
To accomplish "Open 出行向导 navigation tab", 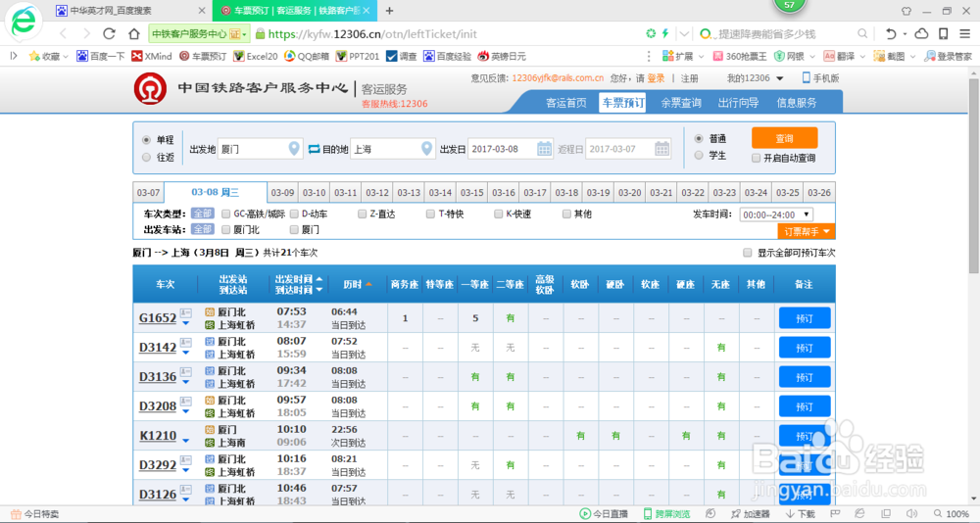I will (738, 103).
